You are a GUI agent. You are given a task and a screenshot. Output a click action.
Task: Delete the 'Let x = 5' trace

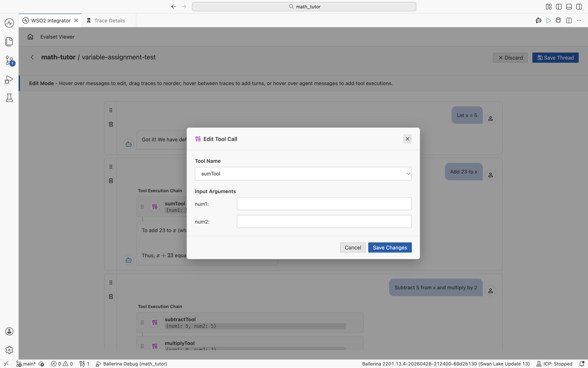pyautogui.click(x=111, y=124)
